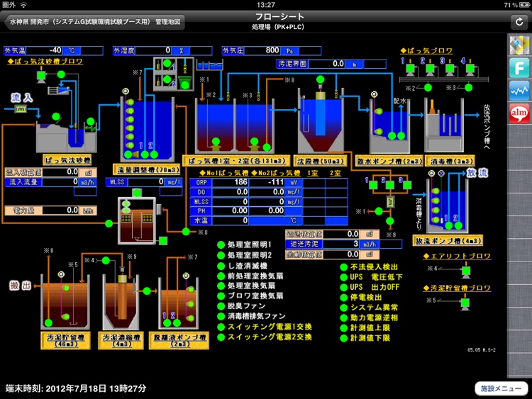Tap the mixer motor atop the 沈殿槽

click(x=320, y=79)
